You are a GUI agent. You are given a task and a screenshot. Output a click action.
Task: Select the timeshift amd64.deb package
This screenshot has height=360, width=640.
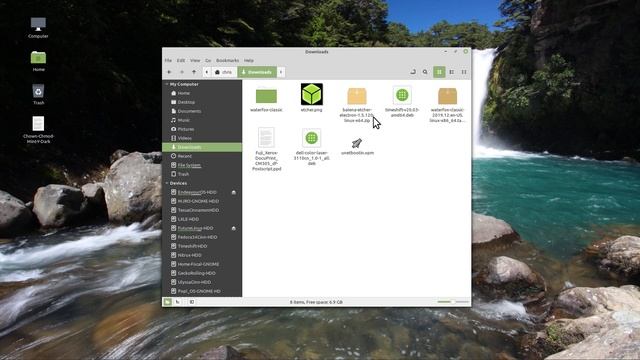click(x=402, y=102)
